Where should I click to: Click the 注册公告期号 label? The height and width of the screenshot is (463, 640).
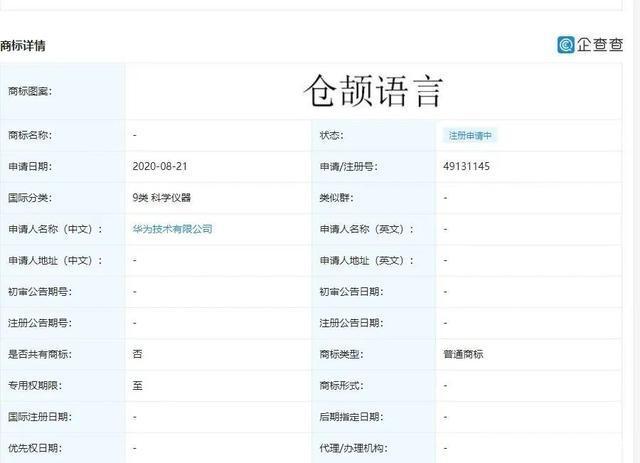(40, 323)
